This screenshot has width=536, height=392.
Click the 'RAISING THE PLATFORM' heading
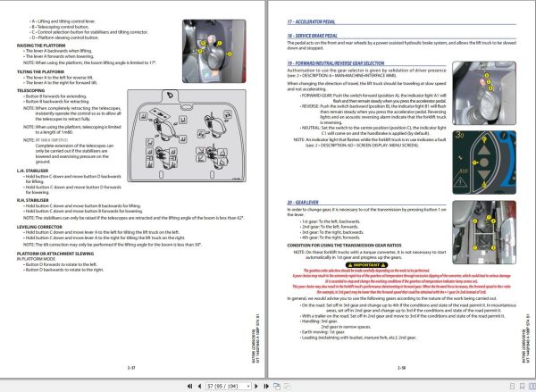(41, 46)
